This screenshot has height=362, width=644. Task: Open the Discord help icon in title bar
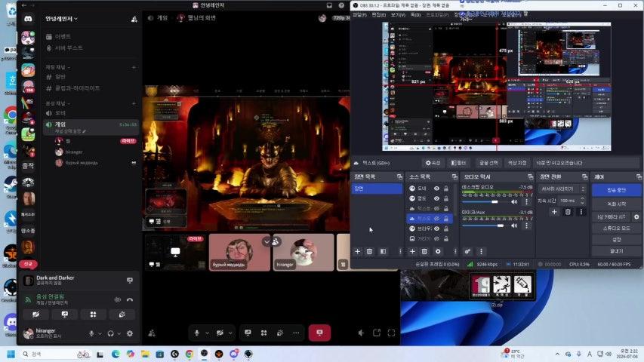coord(341,5)
